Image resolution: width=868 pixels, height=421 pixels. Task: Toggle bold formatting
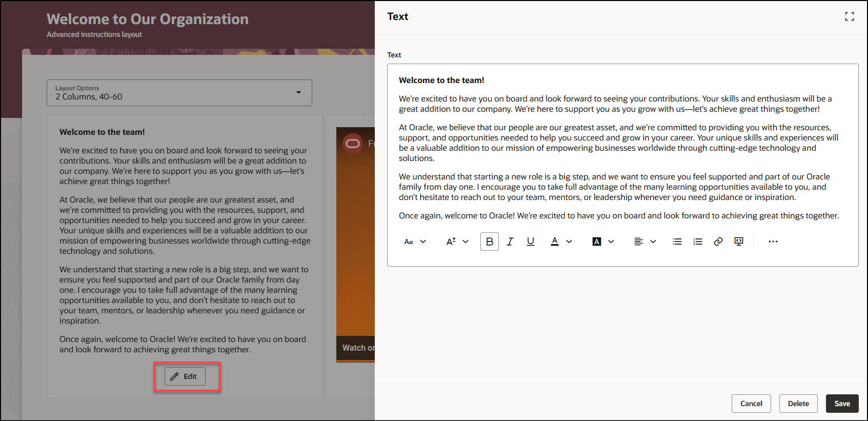[x=490, y=242]
